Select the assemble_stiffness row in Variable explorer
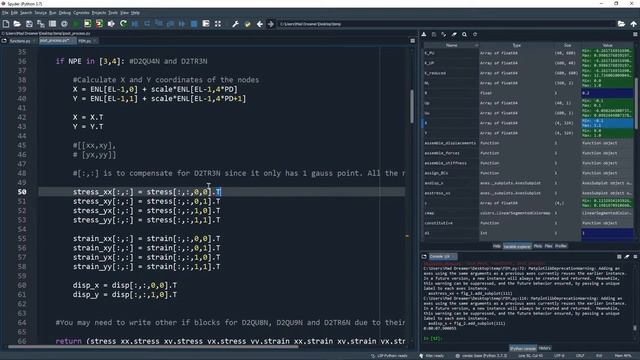This screenshot has height=360, width=640. point(528,163)
